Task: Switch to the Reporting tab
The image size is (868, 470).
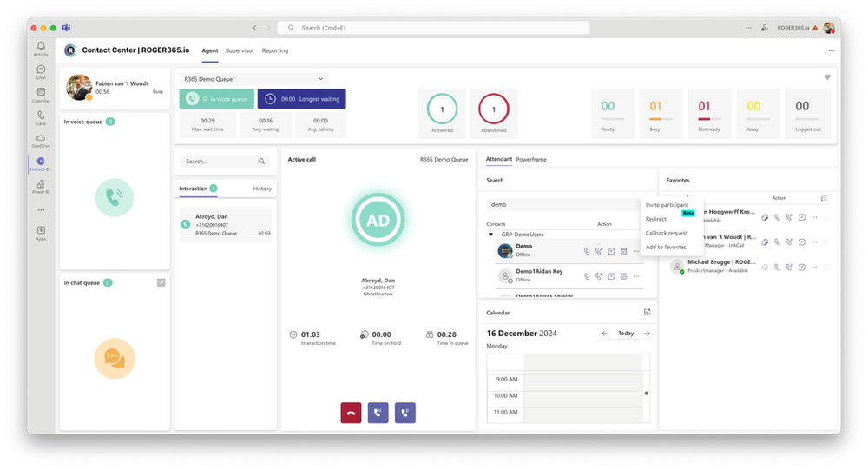Action: [275, 50]
